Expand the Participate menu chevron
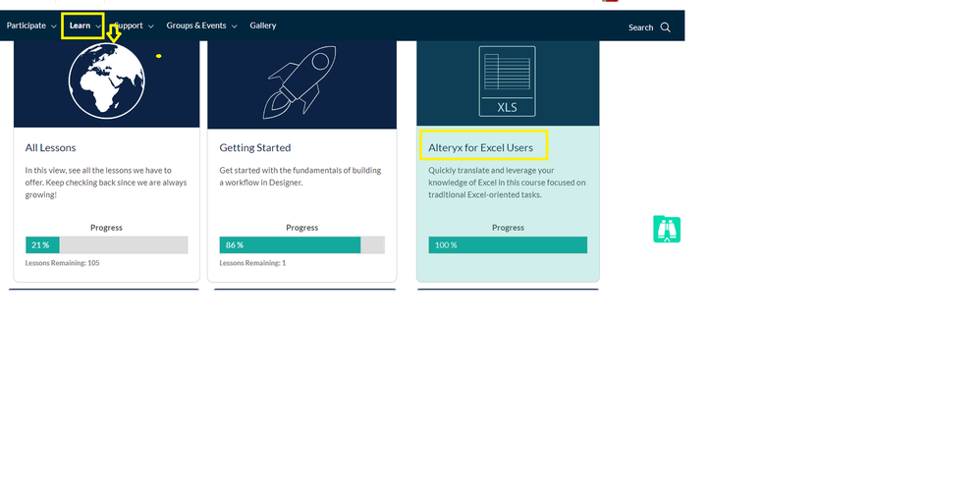The height and width of the screenshot is (481, 980). click(x=54, y=27)
